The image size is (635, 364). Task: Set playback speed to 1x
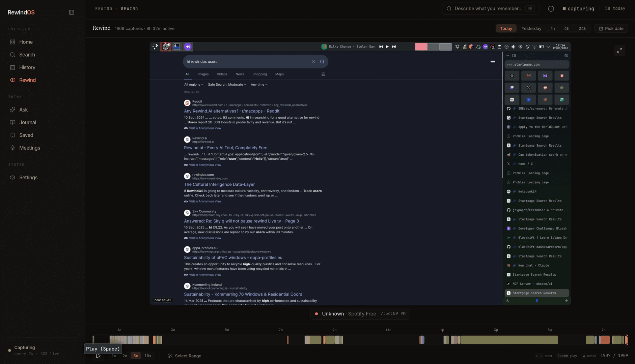click(114, 356)
